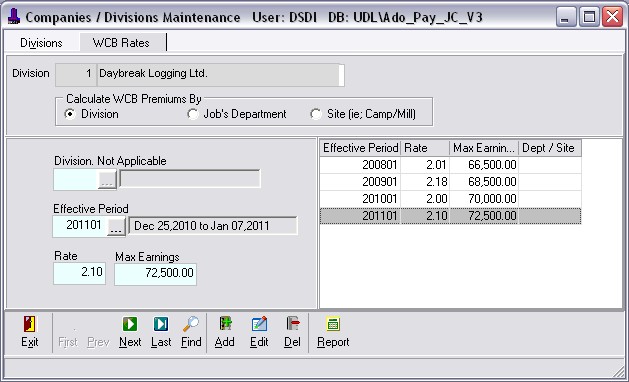This screenshot has height=382, width=629.
Task: Click rate cell 2.18
Action: 425,182
